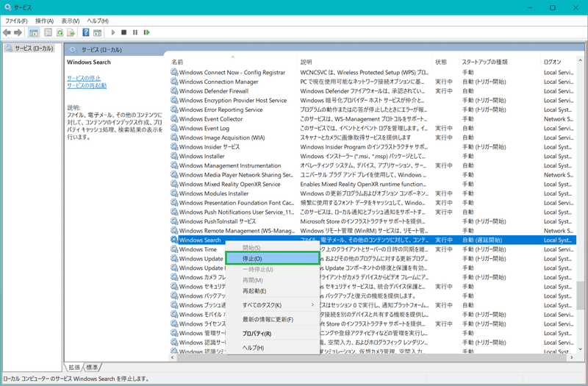Click the Restart Service toolbar icon
This screenshot has height=386, width=588.
[x=146, y=32]
